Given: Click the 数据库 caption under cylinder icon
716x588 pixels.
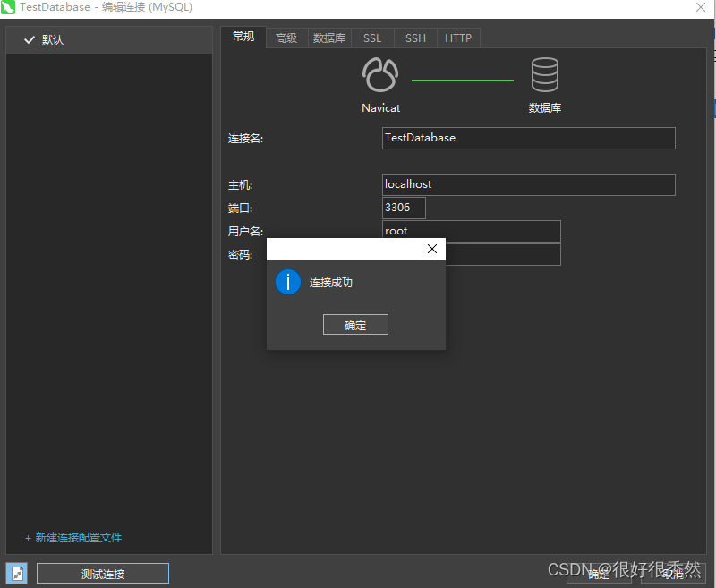Looking at the screenshot, I should pos(545,107).
